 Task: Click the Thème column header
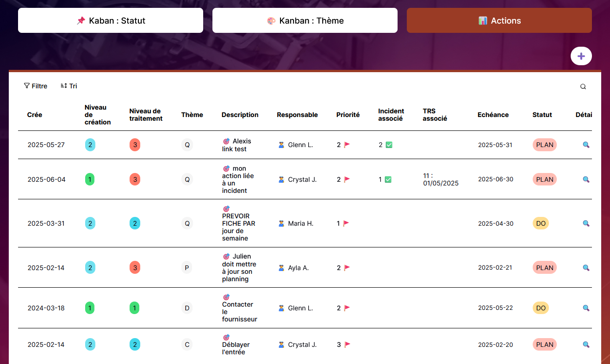point(192,115)
